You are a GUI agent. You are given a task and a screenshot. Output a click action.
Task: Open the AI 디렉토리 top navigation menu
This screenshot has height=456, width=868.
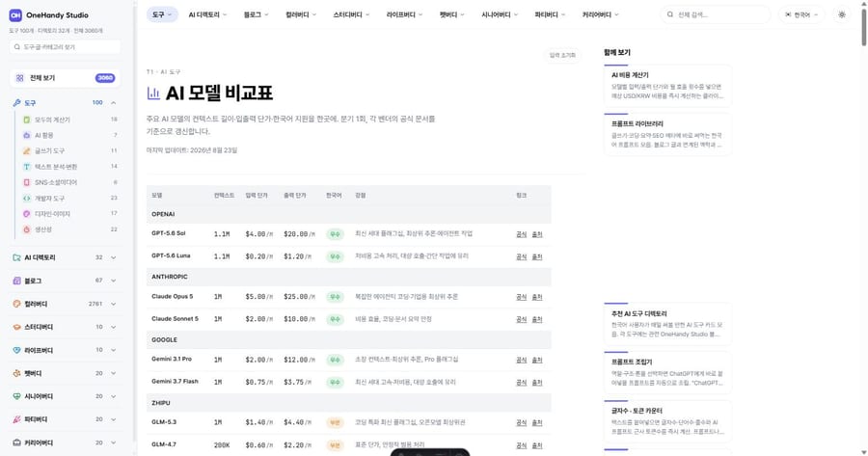click(x=207, y=14)
